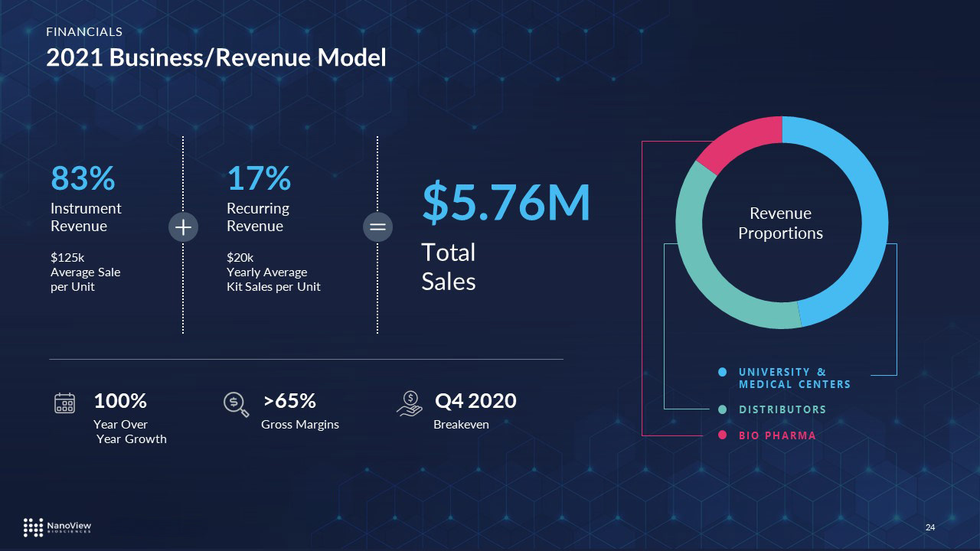Viewport: 980px width, 551px height.
Task: Click the magnifier dollar icon by Gross Margins
Action: click(x=236, y=404)
